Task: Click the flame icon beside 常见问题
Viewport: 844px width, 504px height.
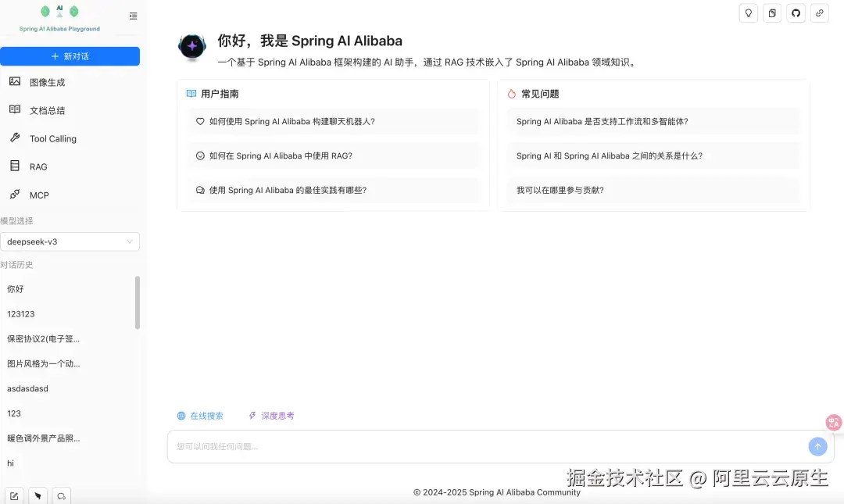Action: point(511,94)
